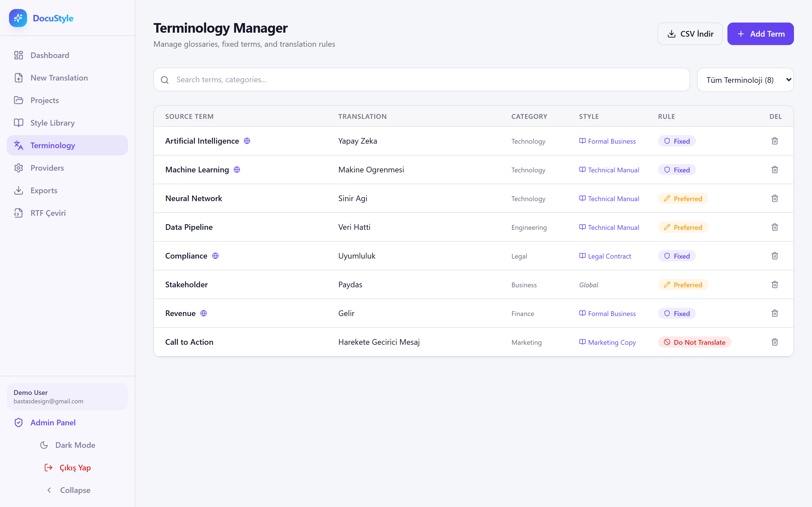Viewport: 812px width, 507px height.
Task: Click the Add Term button
Action: (x=760, y=34)
